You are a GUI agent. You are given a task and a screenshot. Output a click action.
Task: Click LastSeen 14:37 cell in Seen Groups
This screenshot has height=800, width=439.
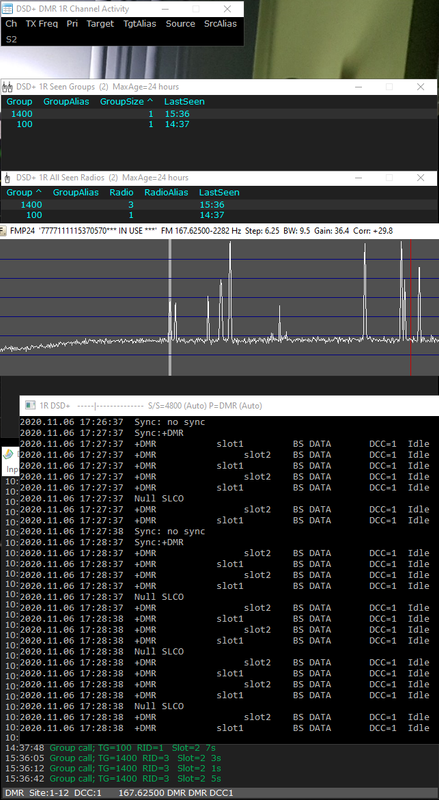pos(177,124)
